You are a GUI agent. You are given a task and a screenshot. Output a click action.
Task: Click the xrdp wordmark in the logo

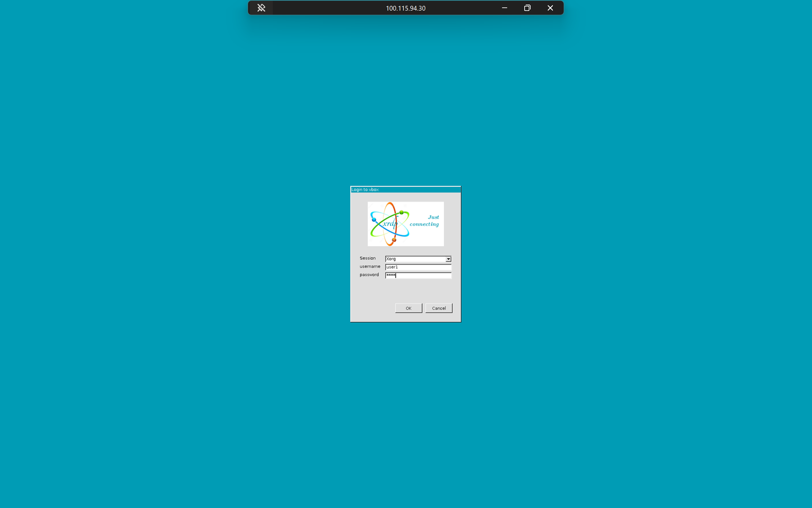point(390,223)
